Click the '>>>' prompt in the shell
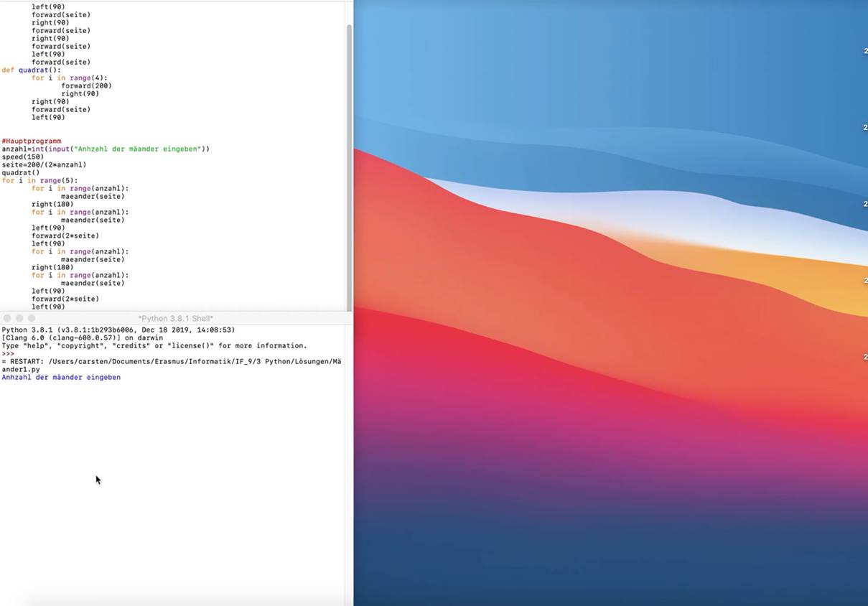 (x=8, y=354)
